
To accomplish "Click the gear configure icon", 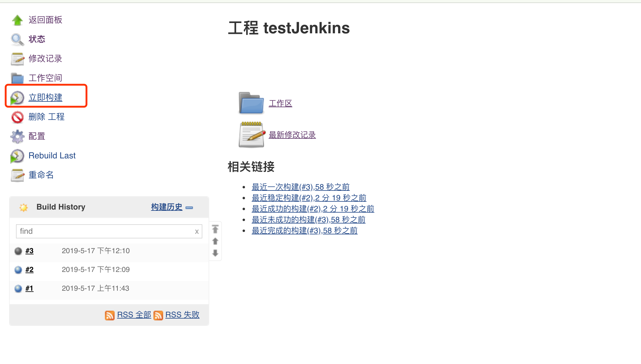I will pyautogui.click(x=17, y=137).
